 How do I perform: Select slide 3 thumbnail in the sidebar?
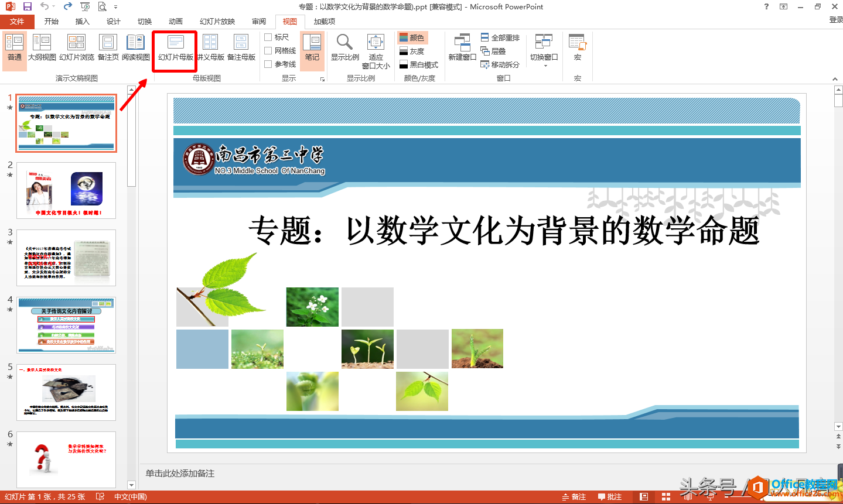66,258
